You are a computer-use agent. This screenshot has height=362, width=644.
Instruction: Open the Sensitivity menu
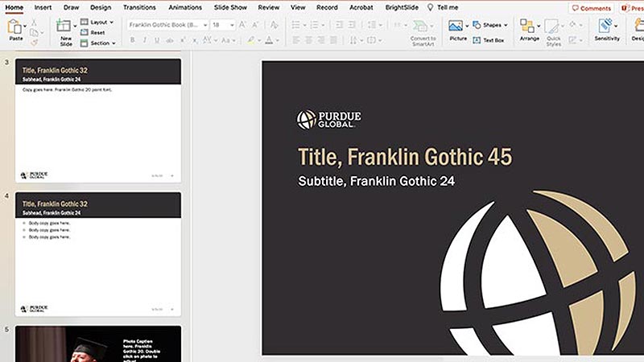[x=607, y=30]
